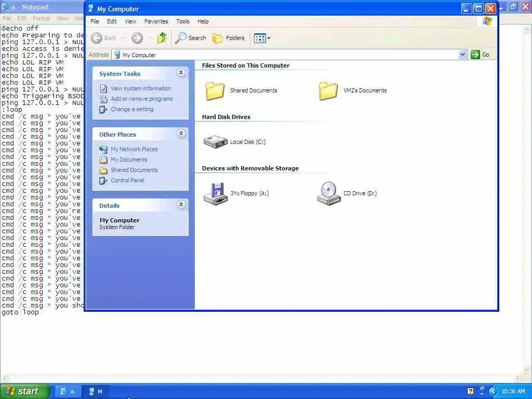Screen dimensions: 532x399
Task: Open Control Panel link
Action: coord(127,180)
